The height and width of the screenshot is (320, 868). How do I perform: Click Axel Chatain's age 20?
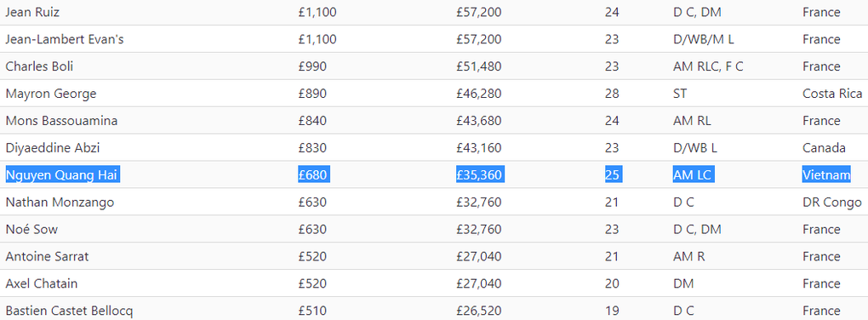612,283
